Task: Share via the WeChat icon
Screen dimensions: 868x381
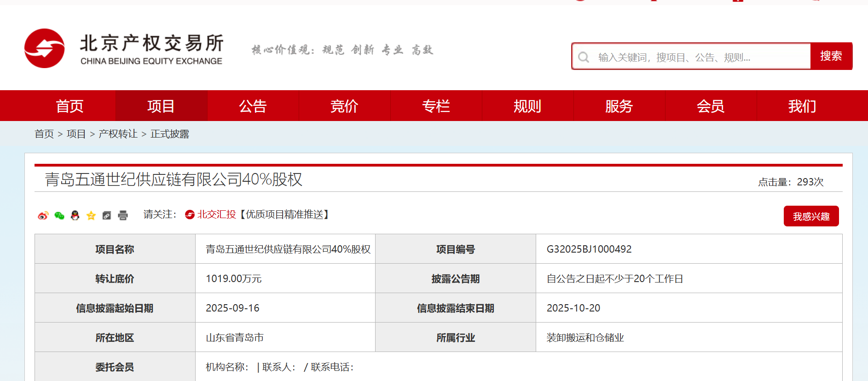Action: pos(59,215)
